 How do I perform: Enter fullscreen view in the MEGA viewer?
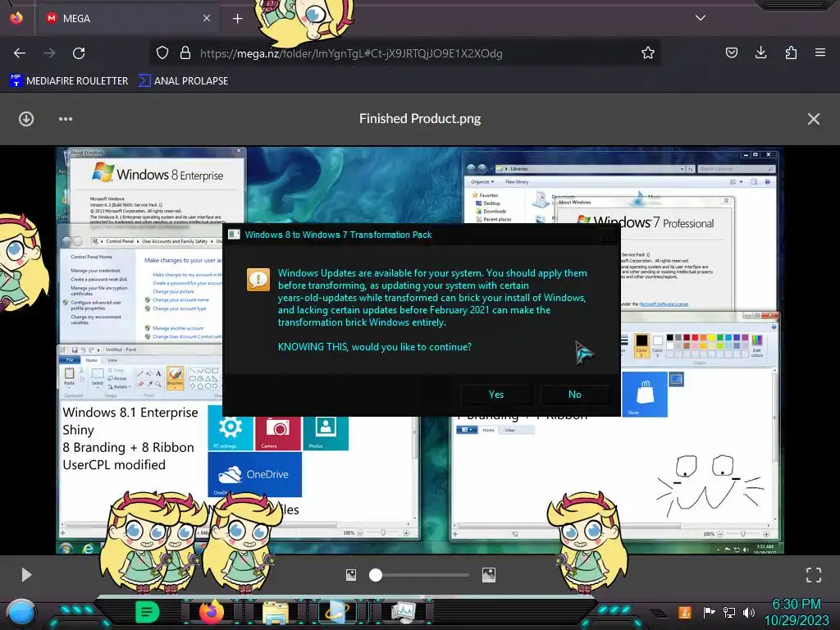(x=813, y=575)
